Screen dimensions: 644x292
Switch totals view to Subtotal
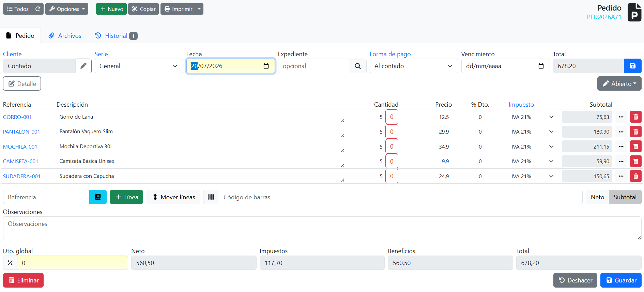coord(625,197)
